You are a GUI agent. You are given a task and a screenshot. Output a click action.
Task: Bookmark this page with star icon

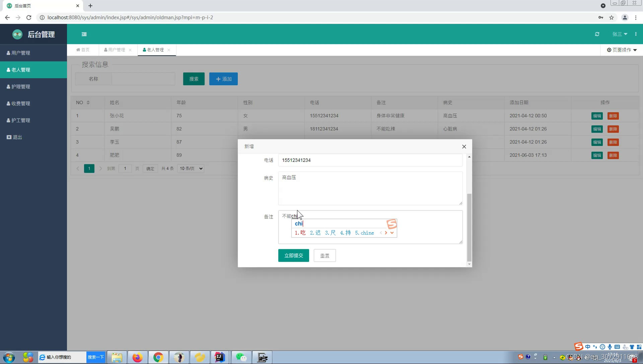(x=612, y=17)
